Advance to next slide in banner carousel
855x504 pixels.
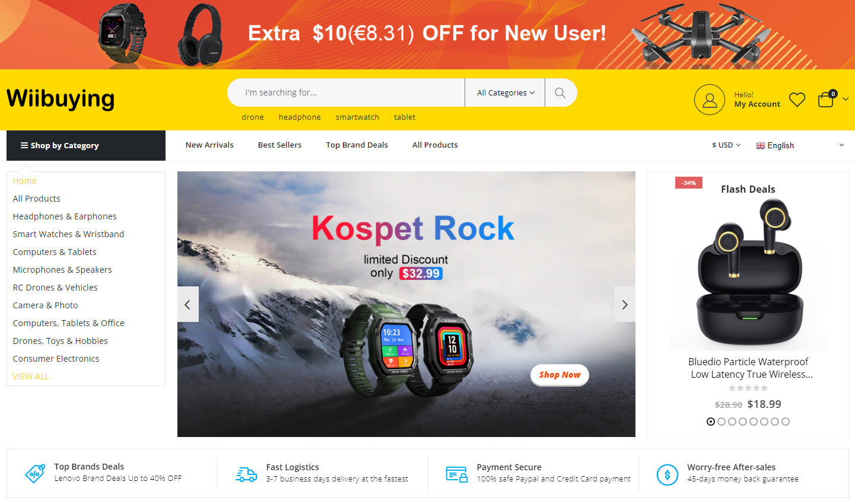click(624, 304)
